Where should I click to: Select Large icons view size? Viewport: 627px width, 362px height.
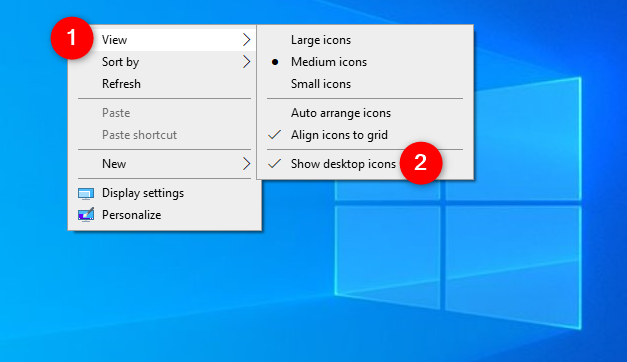pos(365,40)
